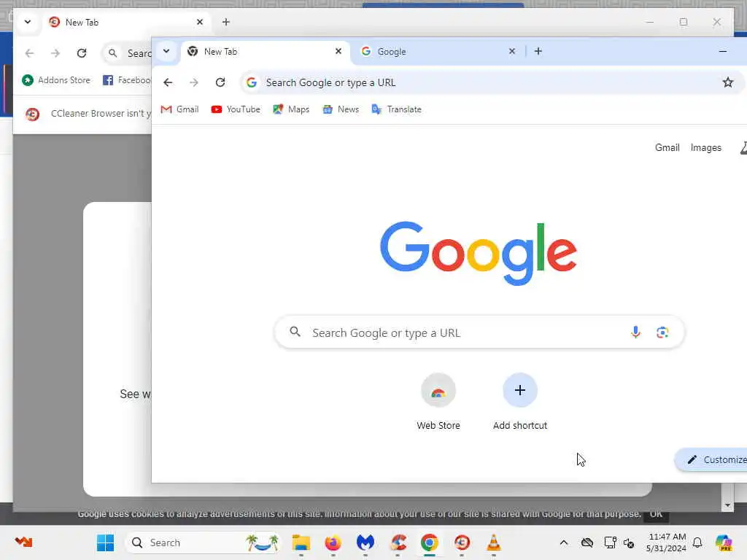Click OK on the cookies notice

(656, 514)
